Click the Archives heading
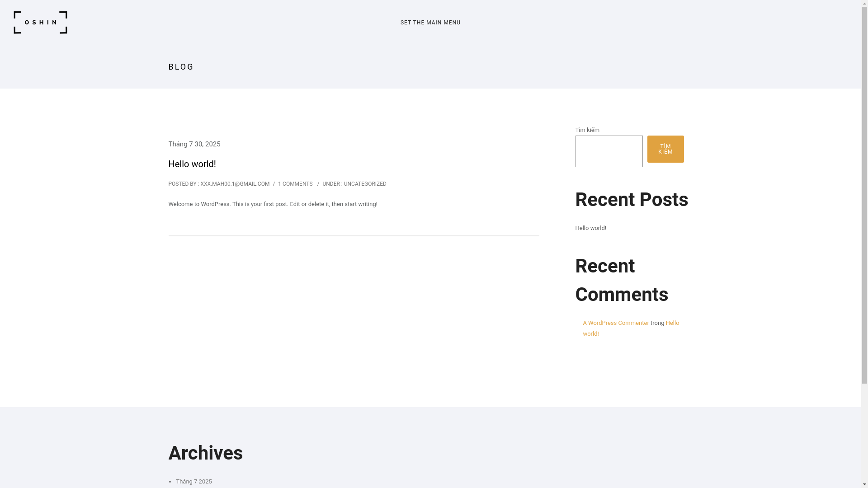Image resolution: width=868 pixels, height=488 pixels. [x=206, y=453]
